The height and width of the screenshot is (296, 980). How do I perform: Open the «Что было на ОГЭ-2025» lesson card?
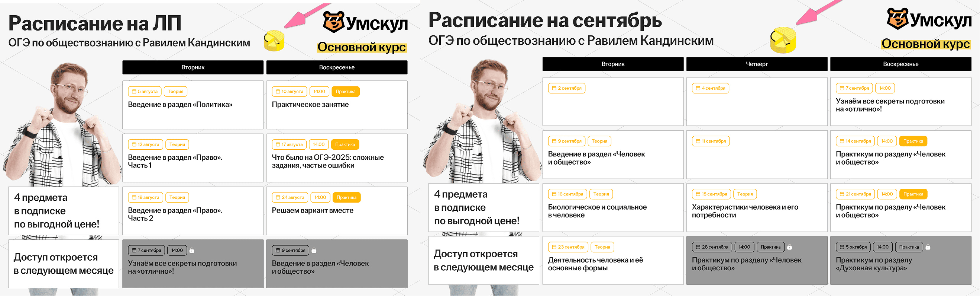[337, 158]
